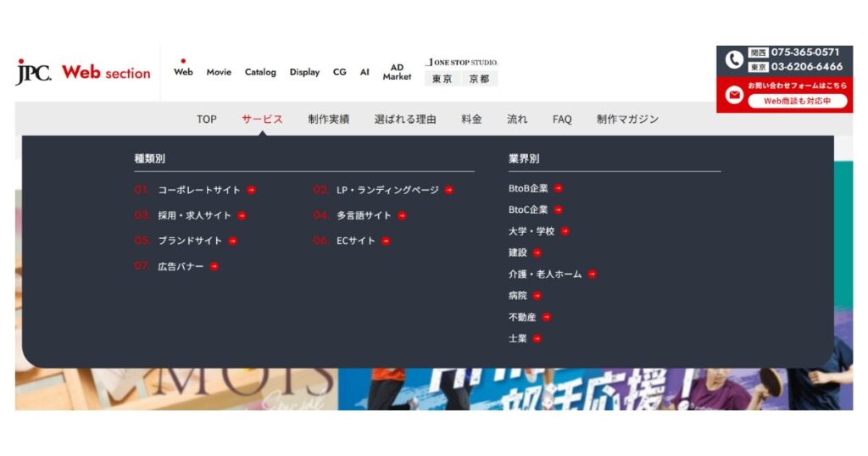Click red arrow icon next to 病院
Image resolution: width=868 pixels, height=456 pixels.
[537, 296]
